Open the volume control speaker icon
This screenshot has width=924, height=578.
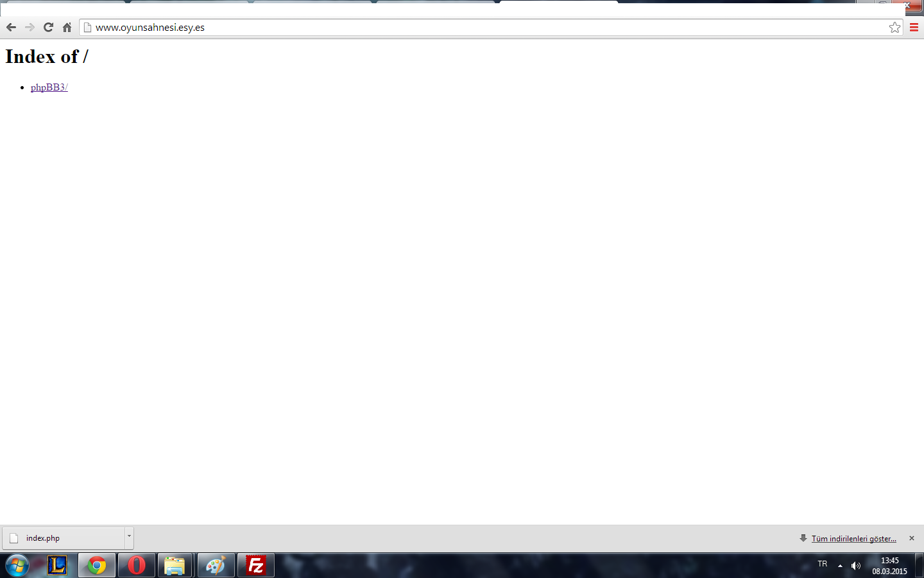(855, 566)
